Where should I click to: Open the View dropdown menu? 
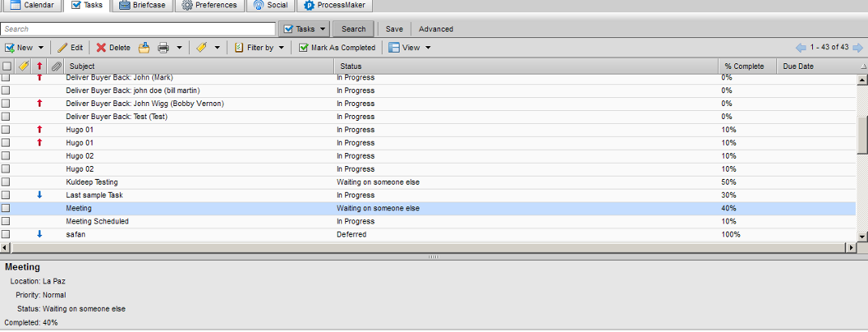pos(409,48)
